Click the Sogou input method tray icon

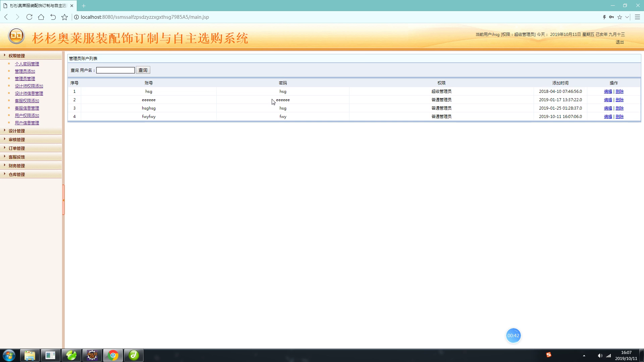[549, 355]
